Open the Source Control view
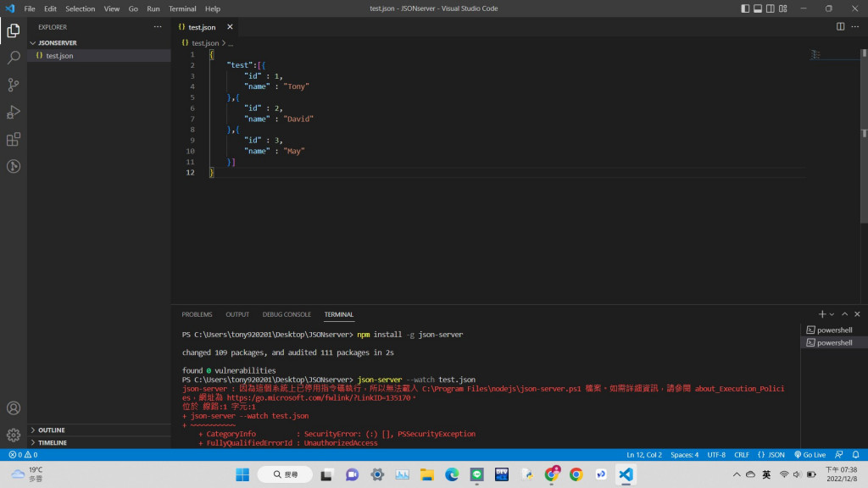This screenshot has height=488, width=868. [14, 85]
